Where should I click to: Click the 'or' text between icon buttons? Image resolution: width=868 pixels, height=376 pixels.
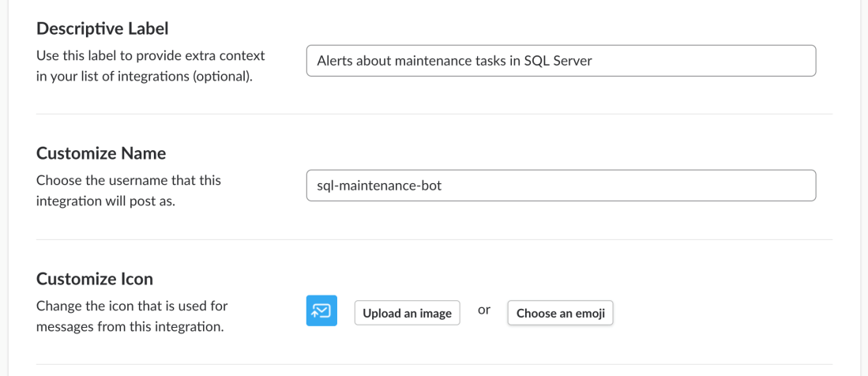484,310
